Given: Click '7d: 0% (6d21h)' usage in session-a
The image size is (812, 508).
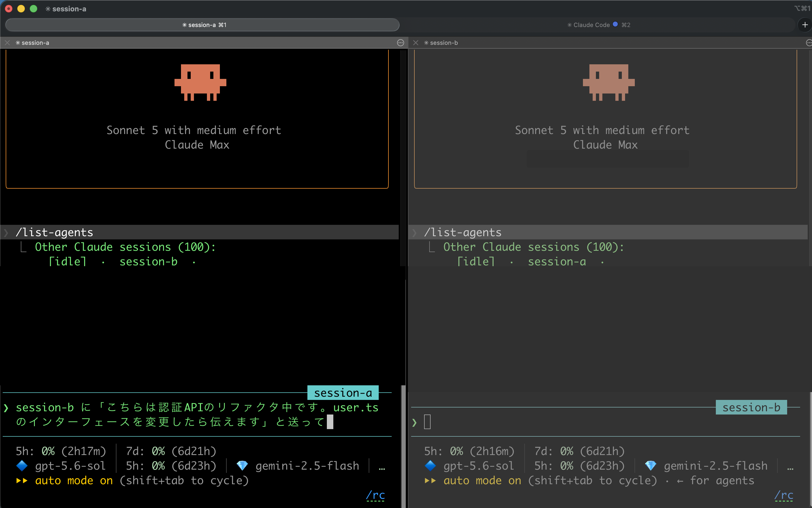Looking at the screenshot, I should coord(171,451).
